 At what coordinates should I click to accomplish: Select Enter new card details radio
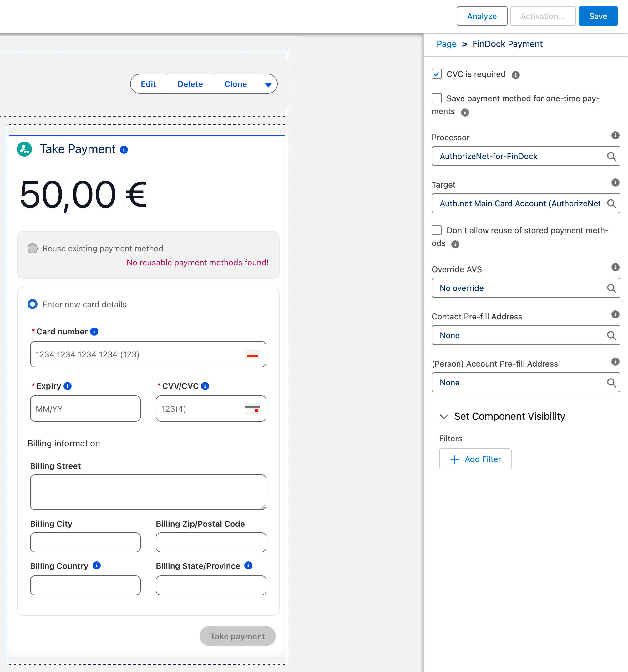tap(33, 304)
